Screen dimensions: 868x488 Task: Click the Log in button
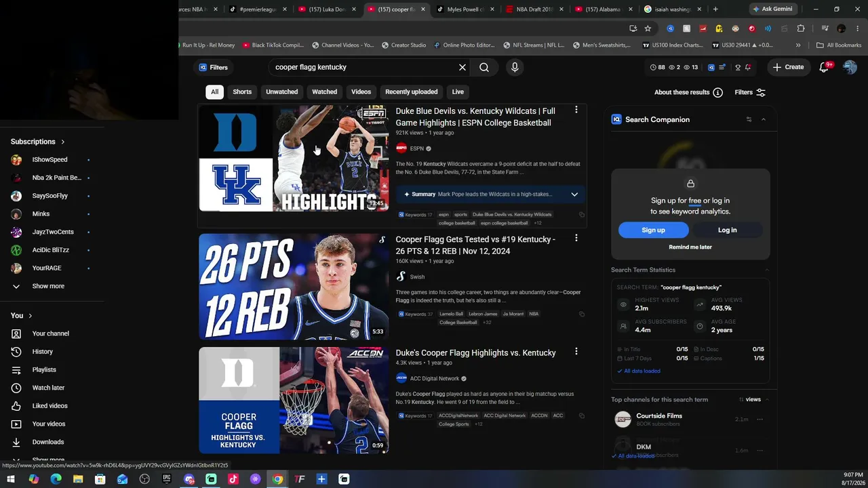[727, 230]
